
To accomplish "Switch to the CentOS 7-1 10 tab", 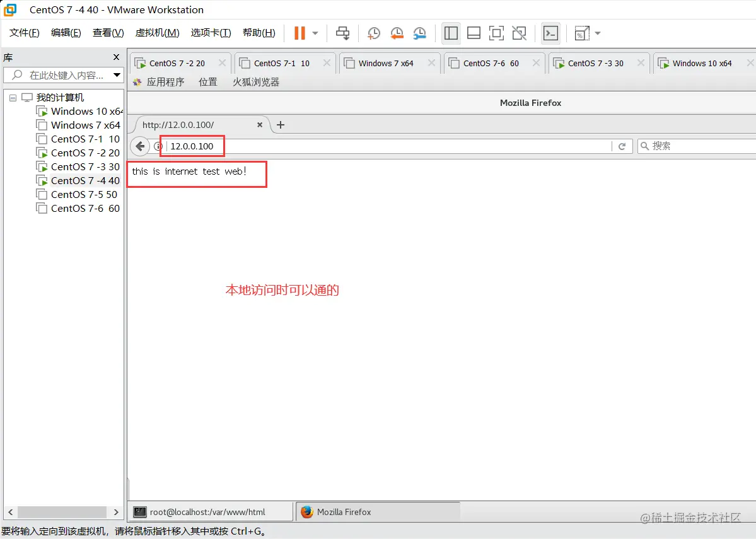I will (x=280, y=63).
